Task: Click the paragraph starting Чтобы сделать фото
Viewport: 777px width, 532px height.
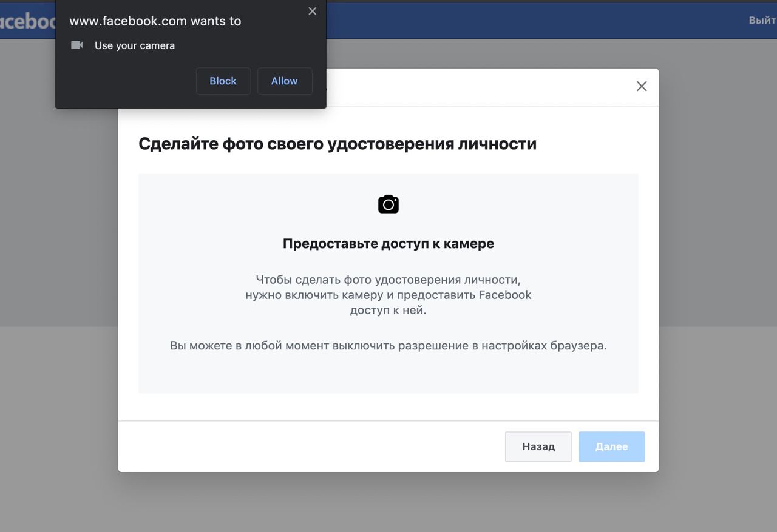Action: [x=388, y=295]
